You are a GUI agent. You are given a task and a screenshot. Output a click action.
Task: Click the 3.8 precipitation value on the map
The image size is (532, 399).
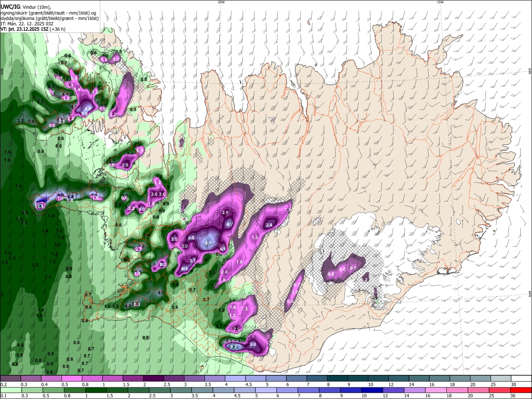point(191,238)
